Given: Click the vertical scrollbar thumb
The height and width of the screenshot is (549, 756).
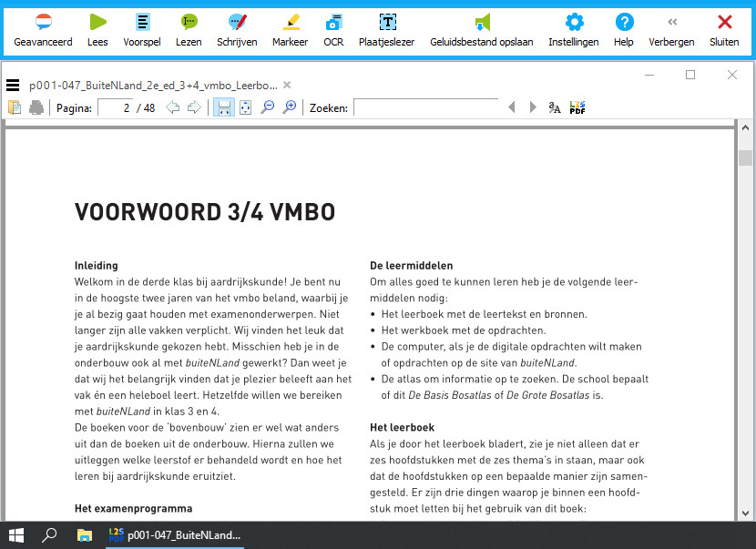Looking at the screenshot, I should coord(745,158).
